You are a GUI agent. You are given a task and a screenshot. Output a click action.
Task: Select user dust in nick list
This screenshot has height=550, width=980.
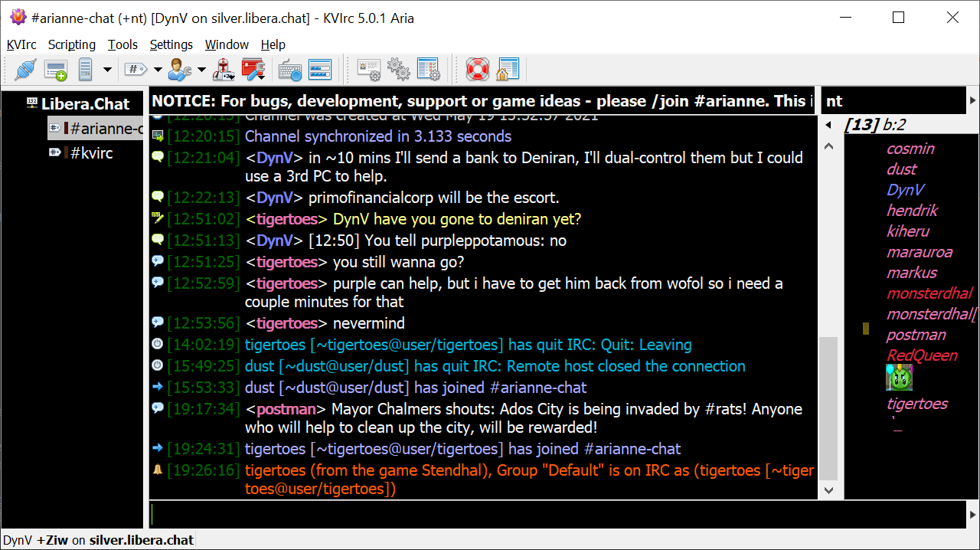tap(901, 169)
